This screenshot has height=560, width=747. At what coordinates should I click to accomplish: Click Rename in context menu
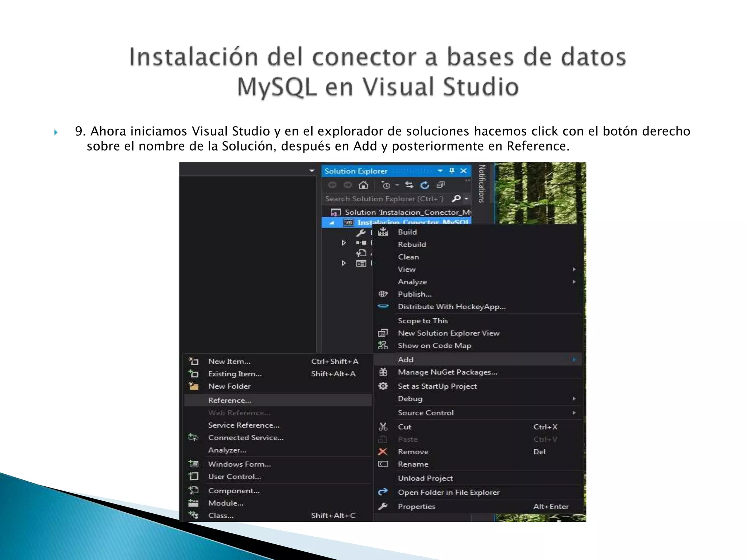pyautogui.click(x=478, y=464)
